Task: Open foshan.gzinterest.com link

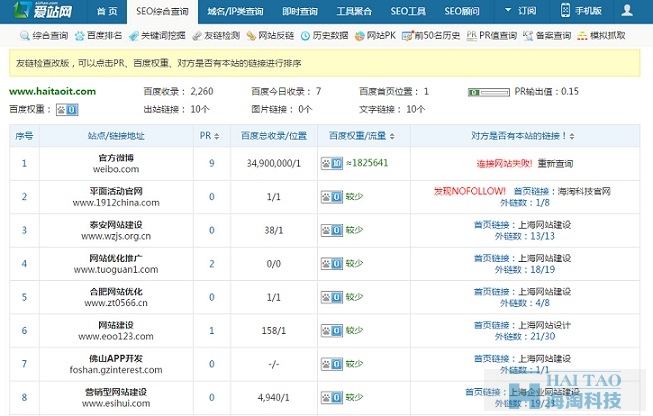Action: (116, 370)
